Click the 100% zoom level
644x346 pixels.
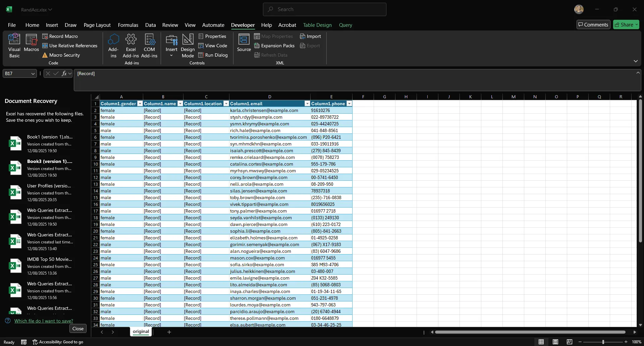click(x=636, y=342)
